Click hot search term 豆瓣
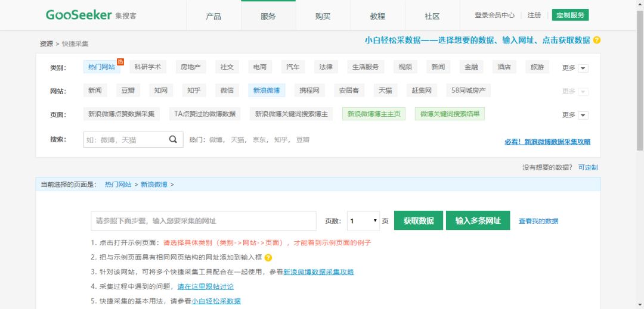The height and width of the screenshot is (309, 644). tap(303, 140)
